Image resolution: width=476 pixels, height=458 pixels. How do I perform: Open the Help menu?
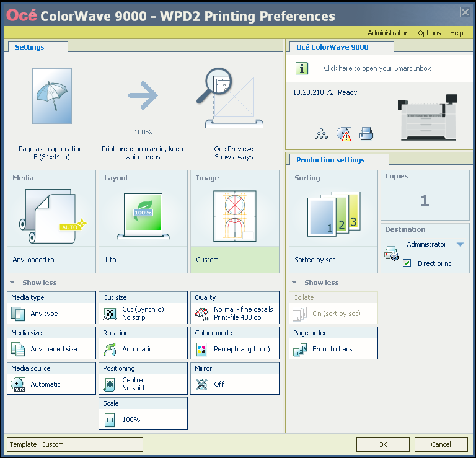pyautogui.click(x=457, y=33)
